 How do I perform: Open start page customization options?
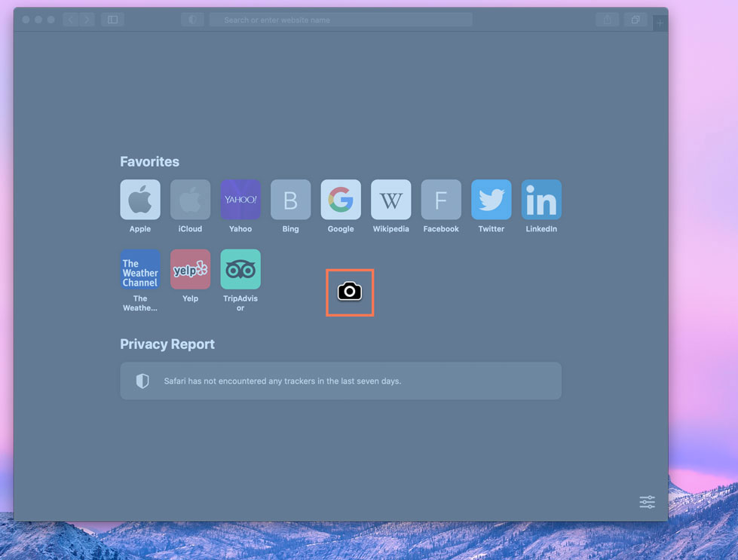coord(647,502)
